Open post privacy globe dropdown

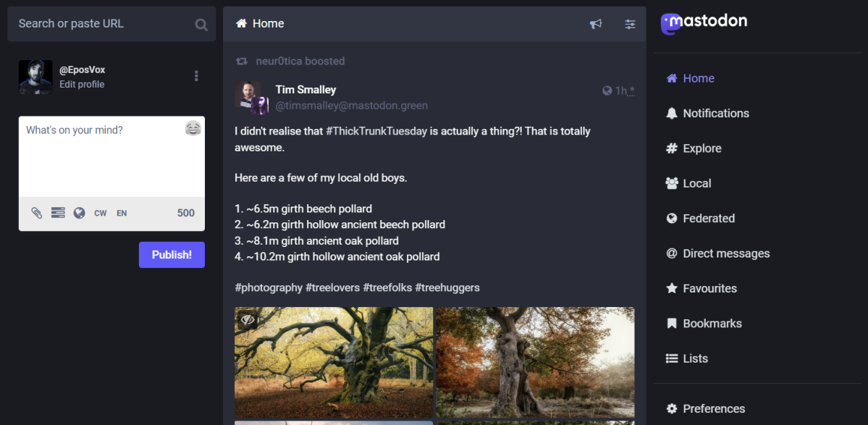(x=80, y=213)
